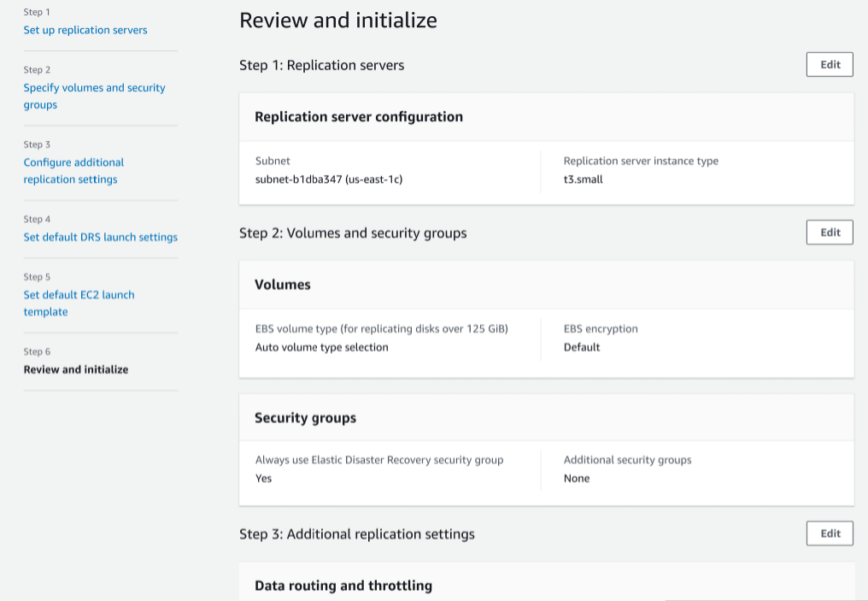Edit the Replication servers settings
The width and height of the screenshot is (868, 601).
tap(829, 64)
